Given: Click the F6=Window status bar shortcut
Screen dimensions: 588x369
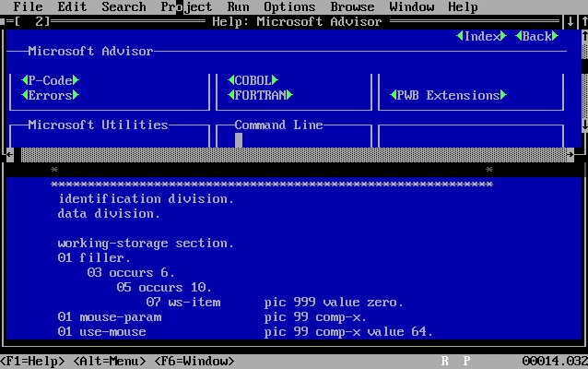Looking at the screenshot, I should (x=194, y=361).
